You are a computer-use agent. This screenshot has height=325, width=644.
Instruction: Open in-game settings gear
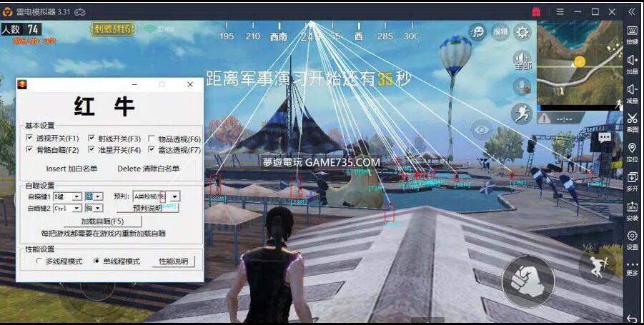point(522,32)
